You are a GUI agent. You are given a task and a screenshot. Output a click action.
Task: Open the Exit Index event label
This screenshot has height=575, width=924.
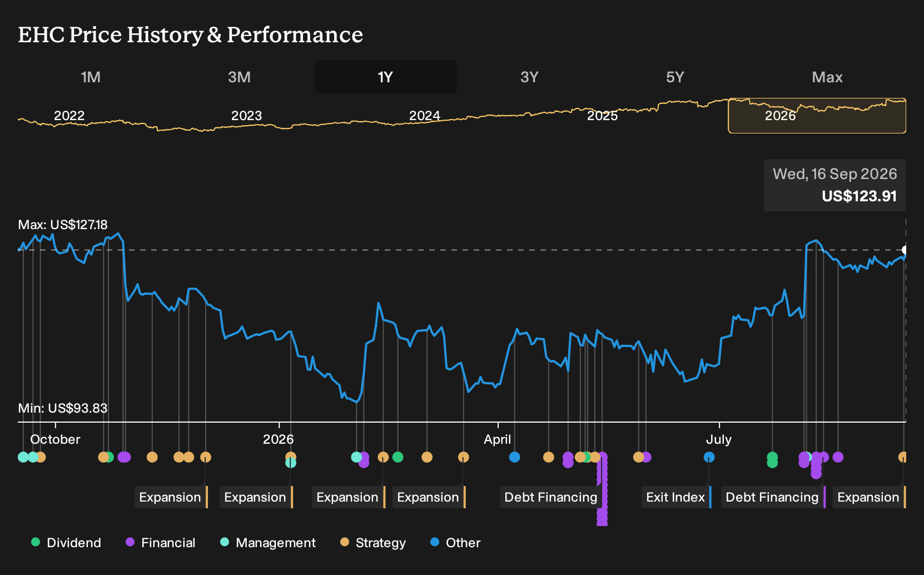[677, 497]
